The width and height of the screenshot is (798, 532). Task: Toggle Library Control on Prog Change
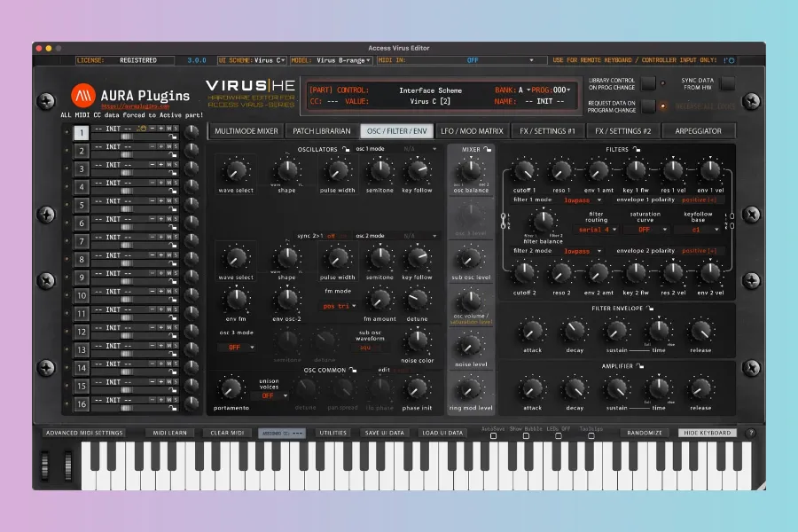pos(648,83)
